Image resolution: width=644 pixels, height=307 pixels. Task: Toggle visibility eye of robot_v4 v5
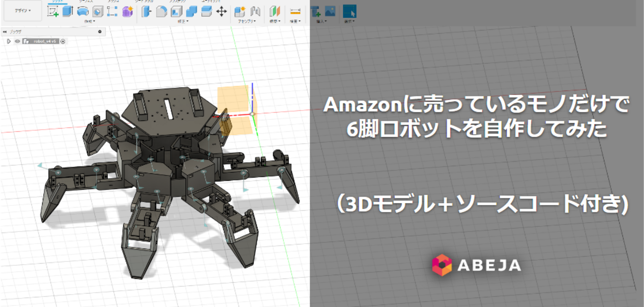(17, 41)
